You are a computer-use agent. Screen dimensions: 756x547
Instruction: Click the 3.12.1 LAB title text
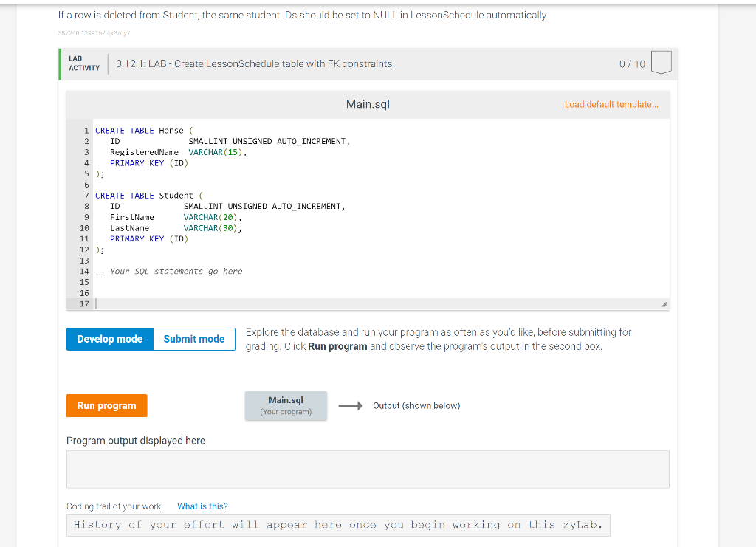point(253,63)
